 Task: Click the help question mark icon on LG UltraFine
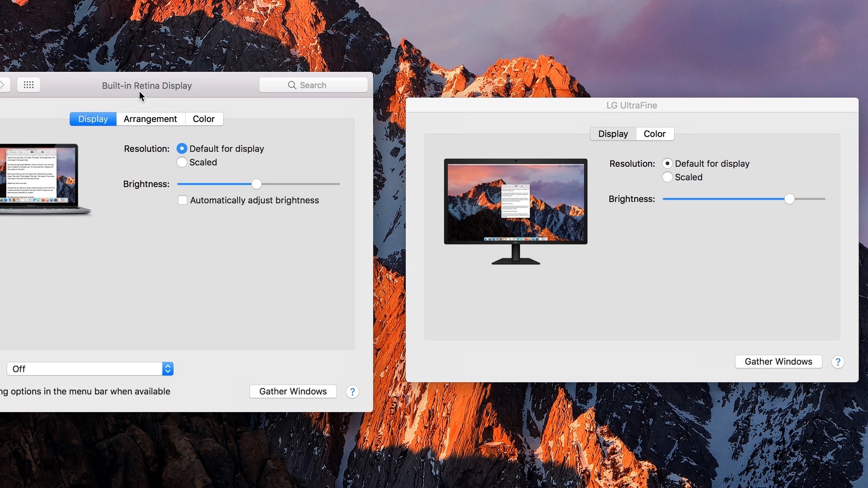838,361
